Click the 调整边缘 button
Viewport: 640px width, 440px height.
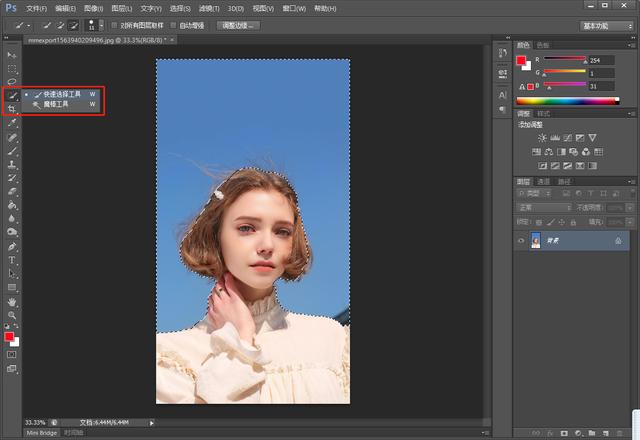[x=238, y=25]
